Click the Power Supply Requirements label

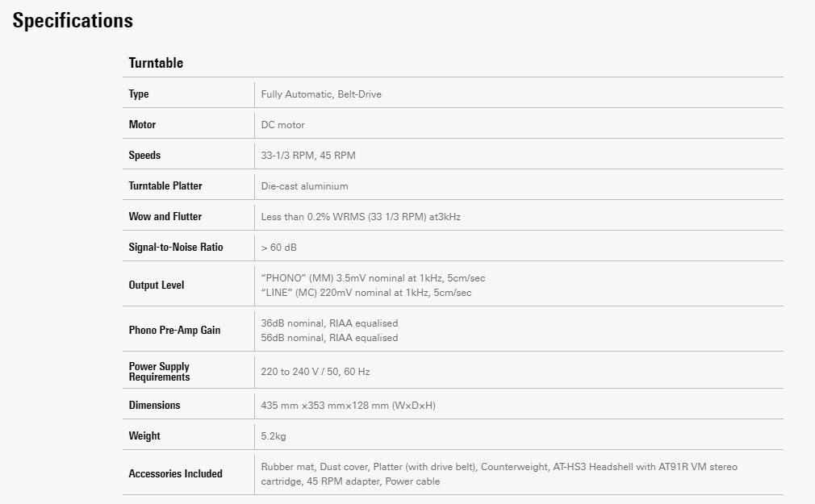pyautogui.click(x=159, y=372)
